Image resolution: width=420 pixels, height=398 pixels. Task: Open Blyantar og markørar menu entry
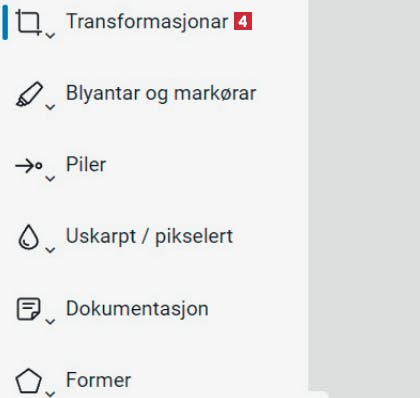[161, 93]
